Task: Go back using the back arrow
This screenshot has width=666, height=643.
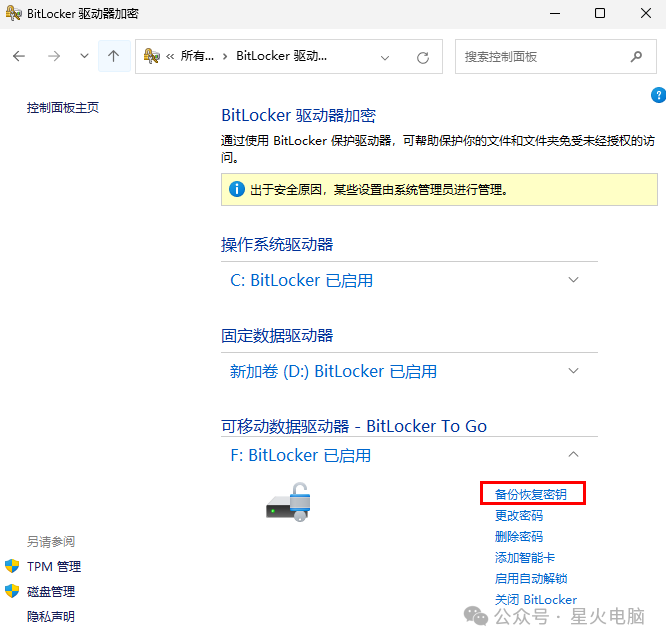Action: tap(19, 56)
